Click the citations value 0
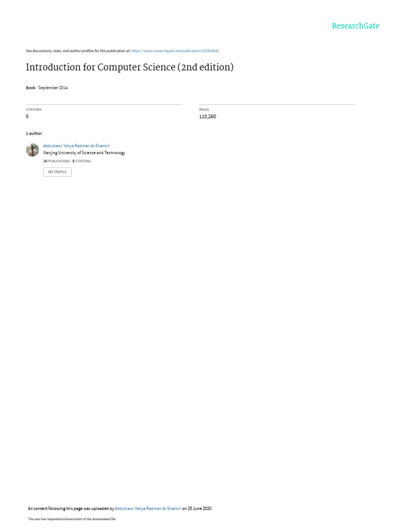 pos(27,117)
